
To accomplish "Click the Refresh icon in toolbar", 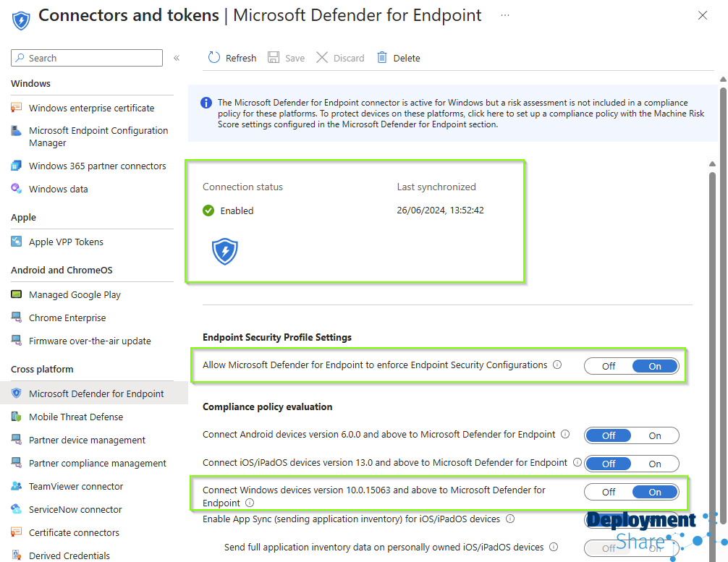I will 214,58.
